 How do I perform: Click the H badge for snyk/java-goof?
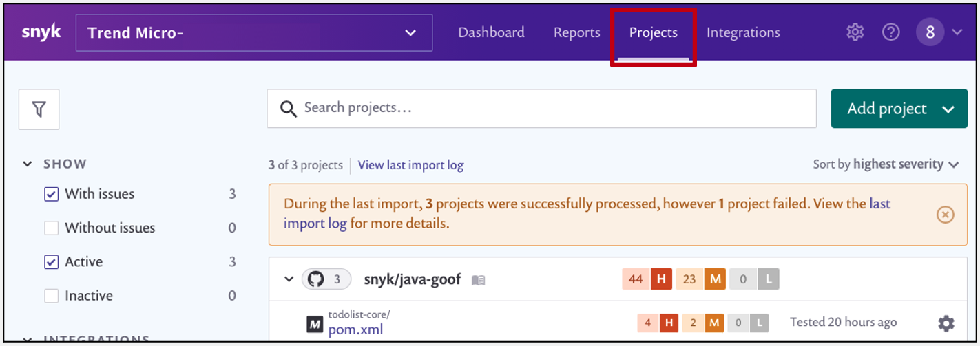point(661,279)
